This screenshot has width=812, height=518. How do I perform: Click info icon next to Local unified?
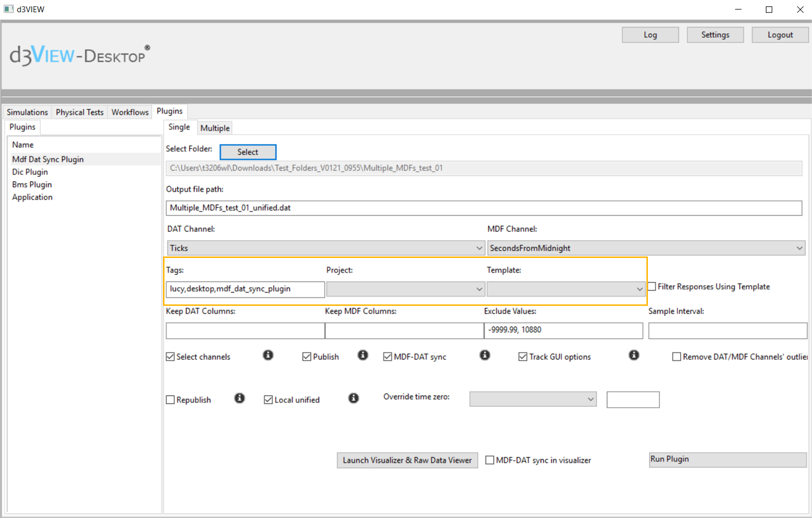coord(353,398)
